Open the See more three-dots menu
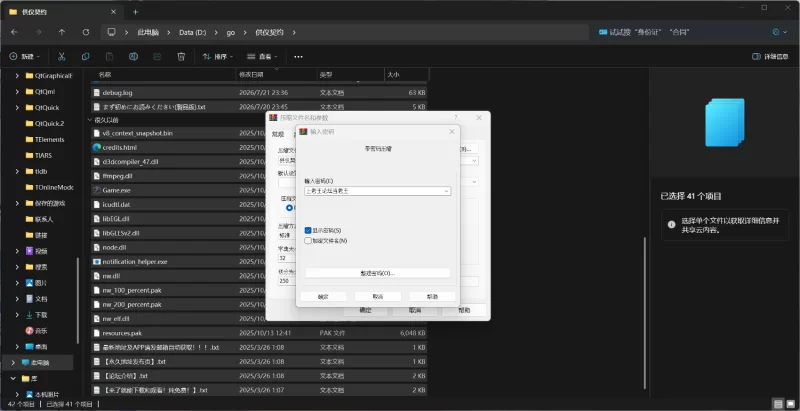The height and width of the screenshot is (411, 800). pos(298,57)
